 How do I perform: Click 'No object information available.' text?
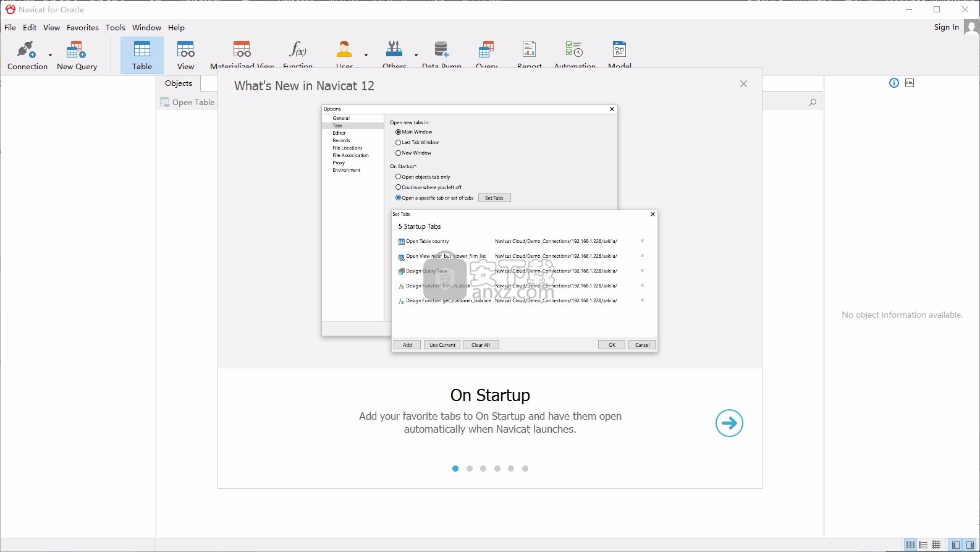[902, 315]
